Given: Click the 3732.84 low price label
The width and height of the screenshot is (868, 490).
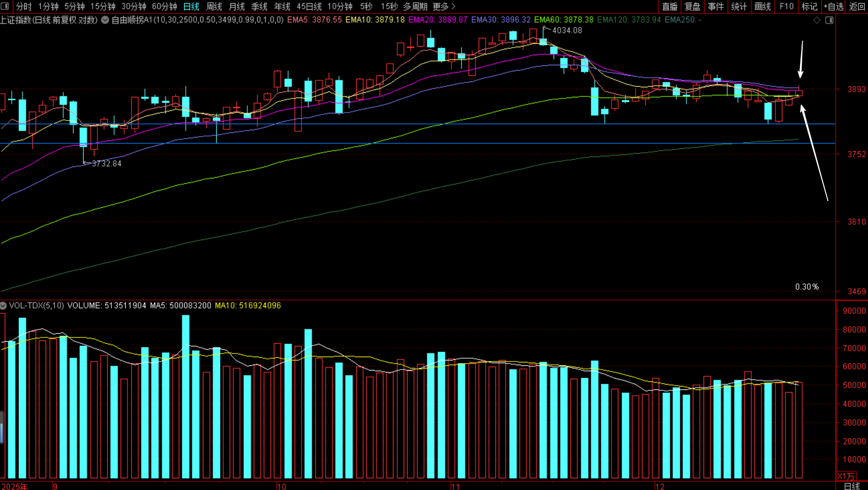Looking at the screenshot, I should point(107,164).
